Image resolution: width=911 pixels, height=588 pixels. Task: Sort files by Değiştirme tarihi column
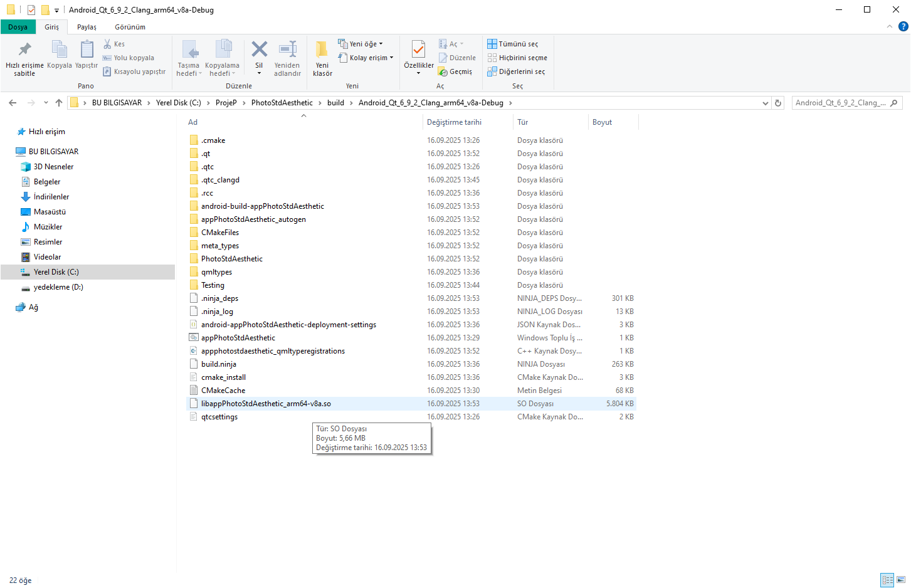(x=455, y=122)
